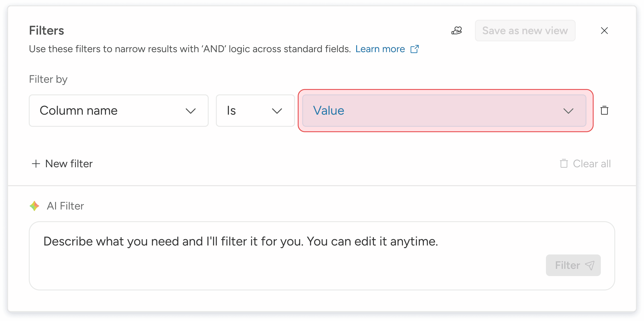The image size is (644, 321).
Task: Close the Filters dialog with X
Action: point(604,31)
